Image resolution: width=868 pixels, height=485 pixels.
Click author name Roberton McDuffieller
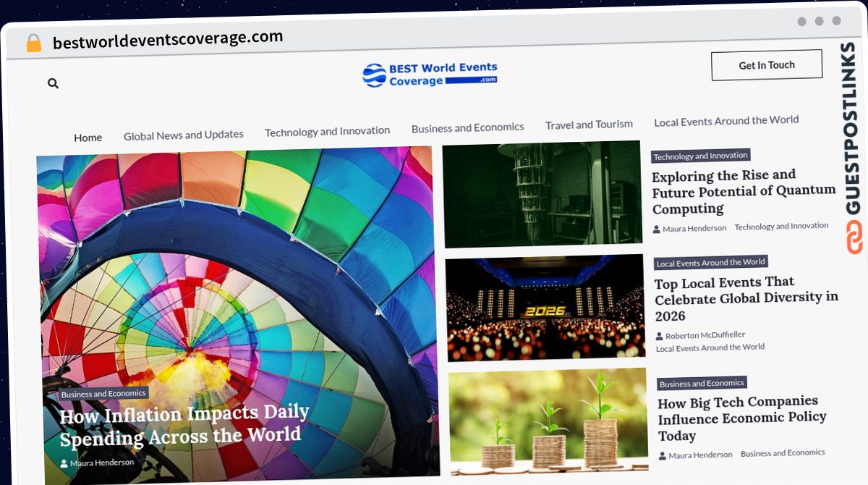point(705,335)
